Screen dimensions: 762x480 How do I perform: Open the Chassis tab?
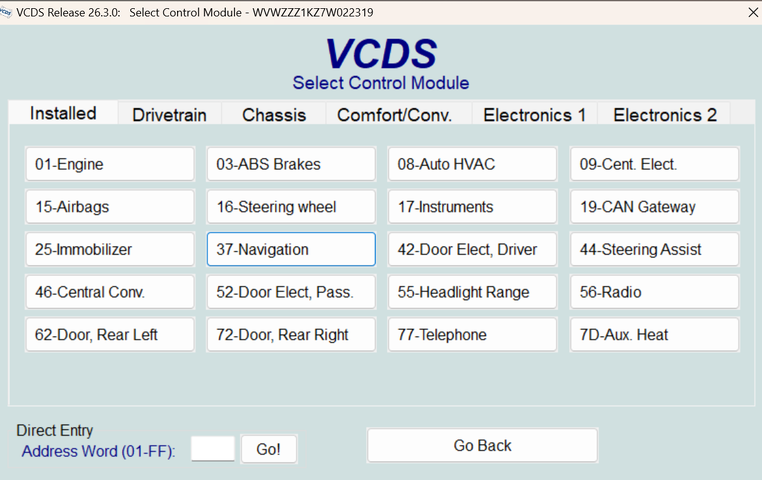[274, 115]
